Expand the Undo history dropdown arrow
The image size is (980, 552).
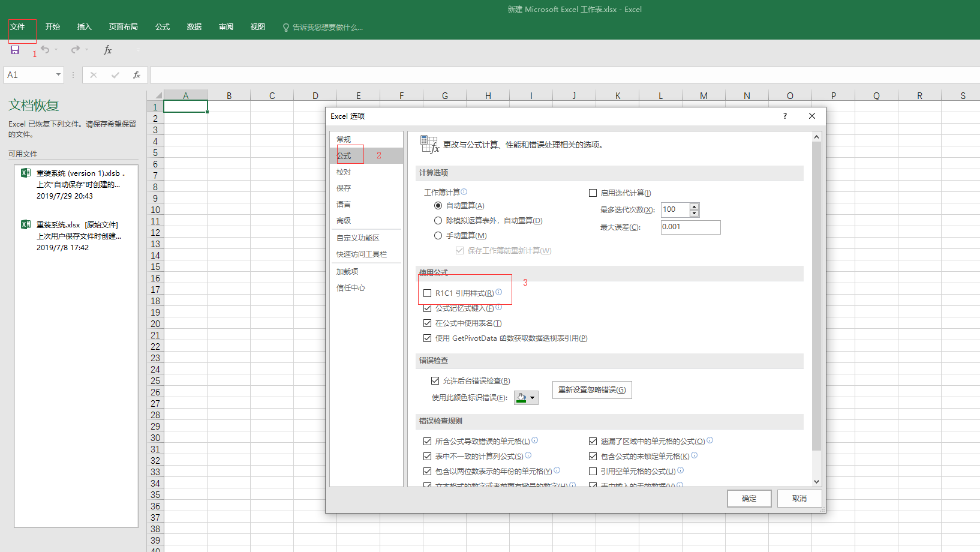tap(56, 50)
